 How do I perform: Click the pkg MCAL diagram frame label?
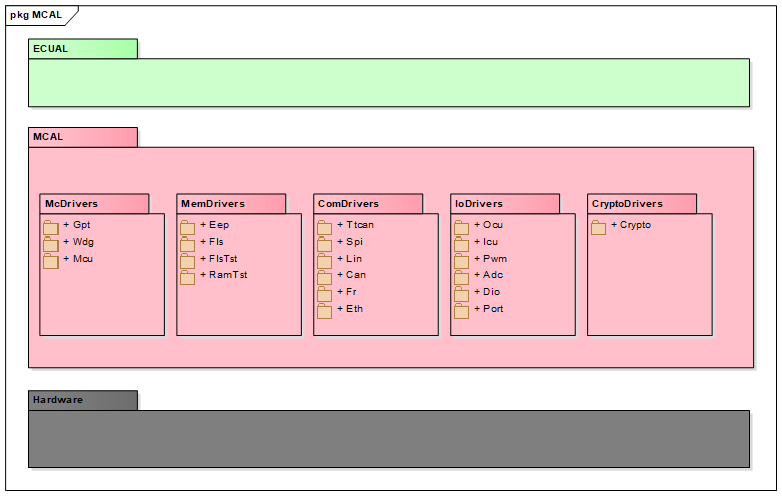coord(35,15)
